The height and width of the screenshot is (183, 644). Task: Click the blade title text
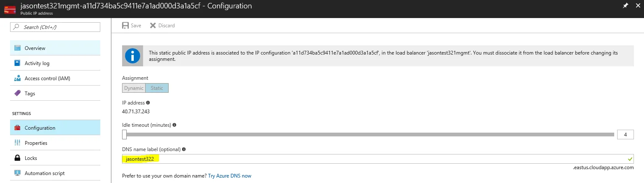pos(136,6)
